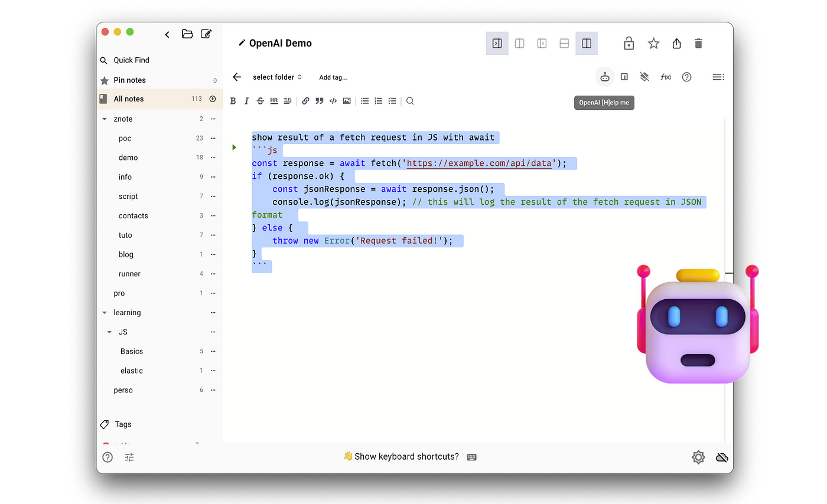827x504 pixels.
Task: Apply strikethrough formatting
Action: coord(260,101)
